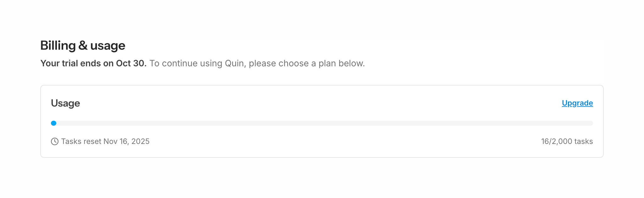Click the word 'Billing' in the heading
The height and width of the screenshot is (198, 644).
(x=58, y=46)
